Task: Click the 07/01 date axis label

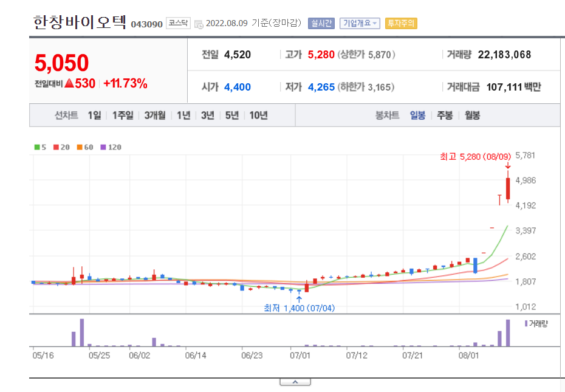Action: [300, 356]
